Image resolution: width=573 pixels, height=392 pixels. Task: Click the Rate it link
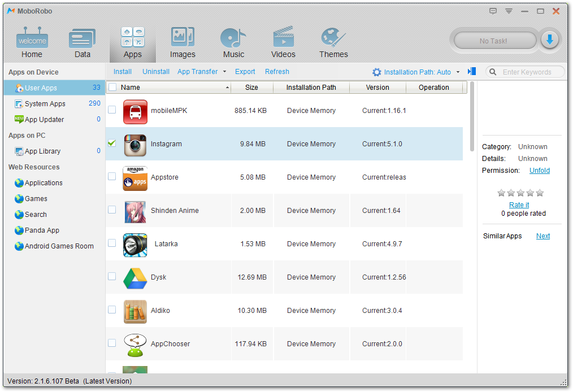pyautogui.click(x=519, y=205)
